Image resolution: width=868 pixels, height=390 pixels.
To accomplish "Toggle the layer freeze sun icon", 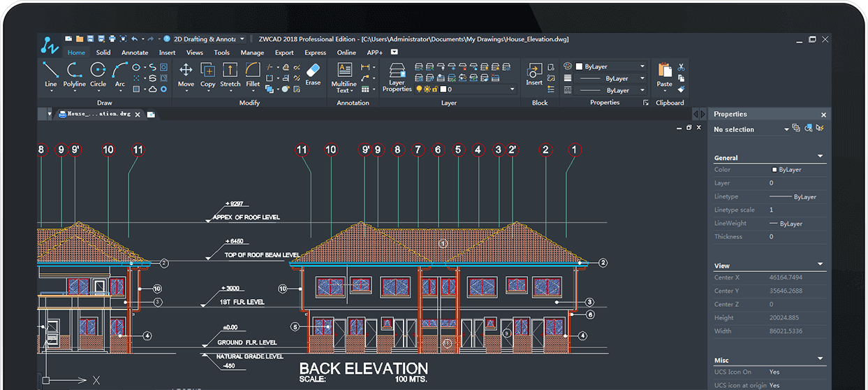I will point(427,89).
